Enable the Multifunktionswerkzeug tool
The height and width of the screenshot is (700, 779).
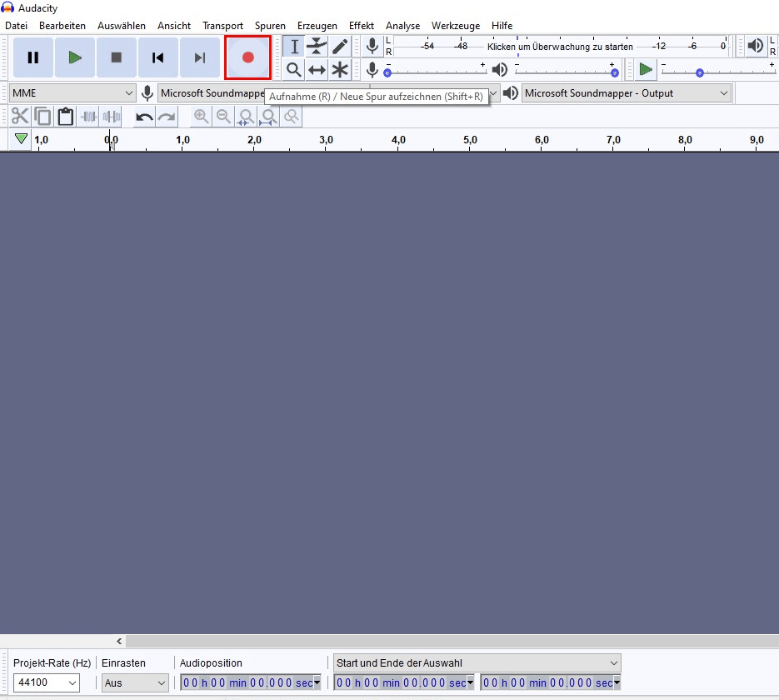340,70
